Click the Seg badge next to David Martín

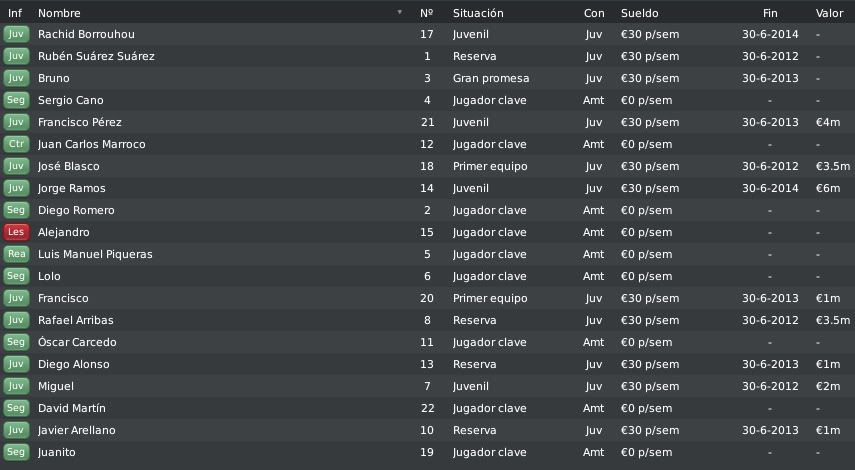click(x=16, y=408)
